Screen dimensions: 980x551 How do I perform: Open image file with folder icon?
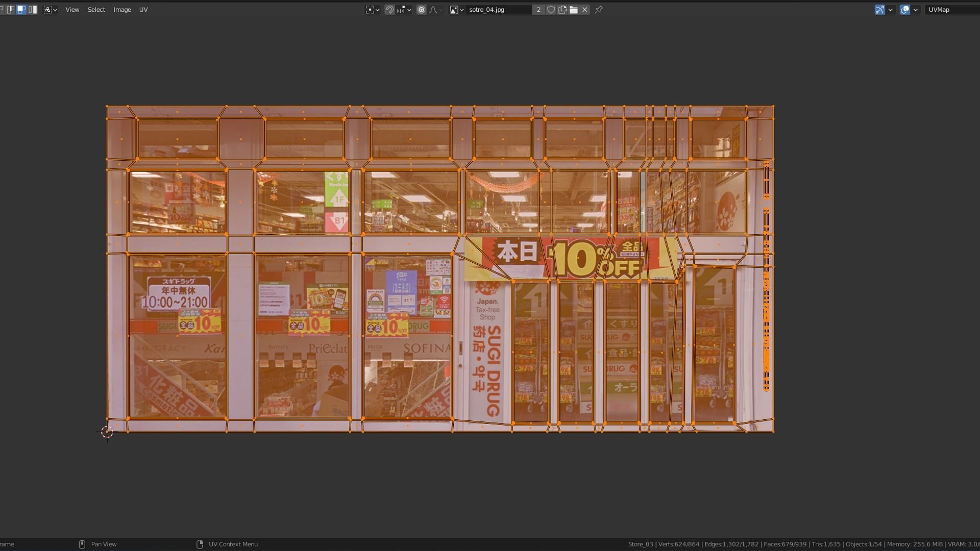[573, 10]
